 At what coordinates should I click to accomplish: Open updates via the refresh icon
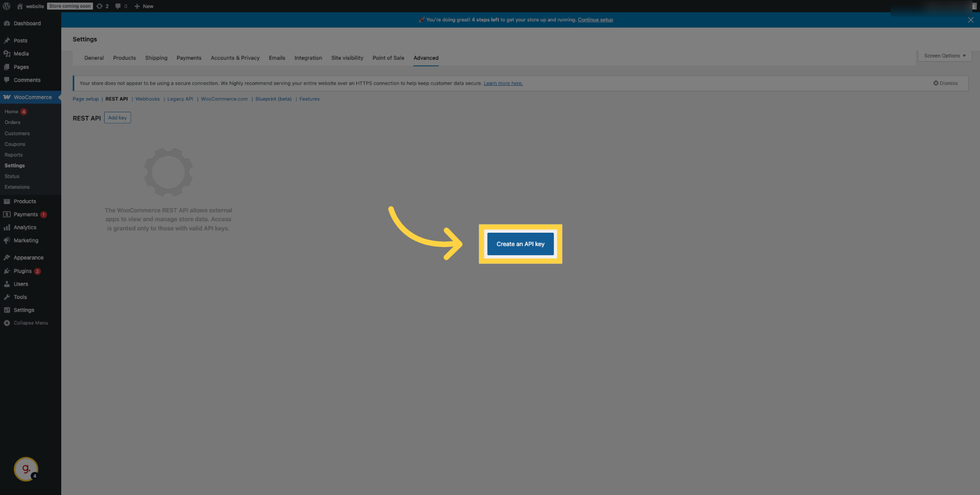[x=100, y=6]
